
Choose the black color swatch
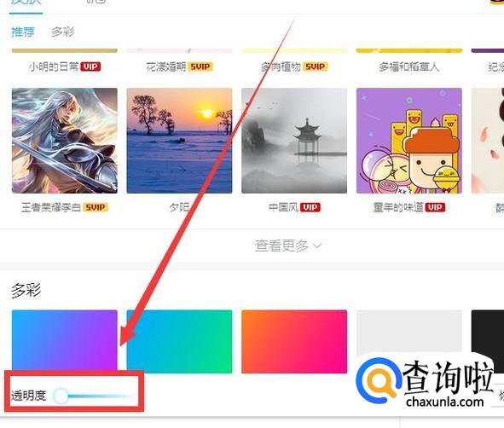[488, 334]
